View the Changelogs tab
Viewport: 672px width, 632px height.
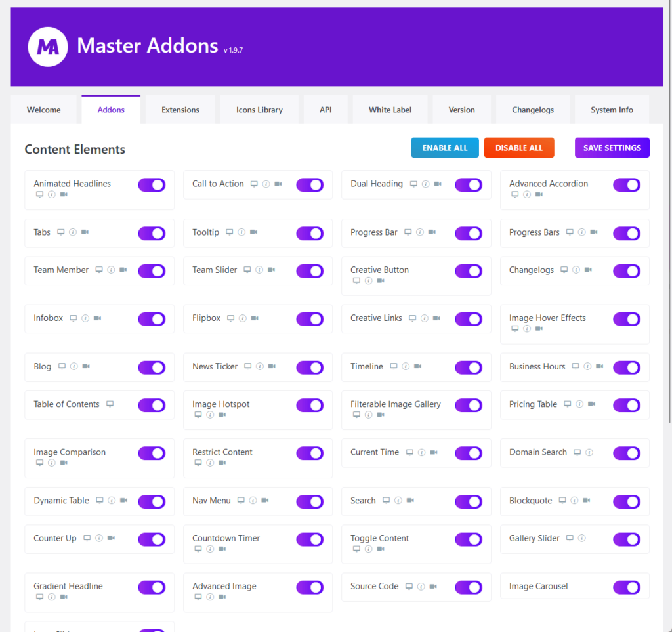click(533, 110)
